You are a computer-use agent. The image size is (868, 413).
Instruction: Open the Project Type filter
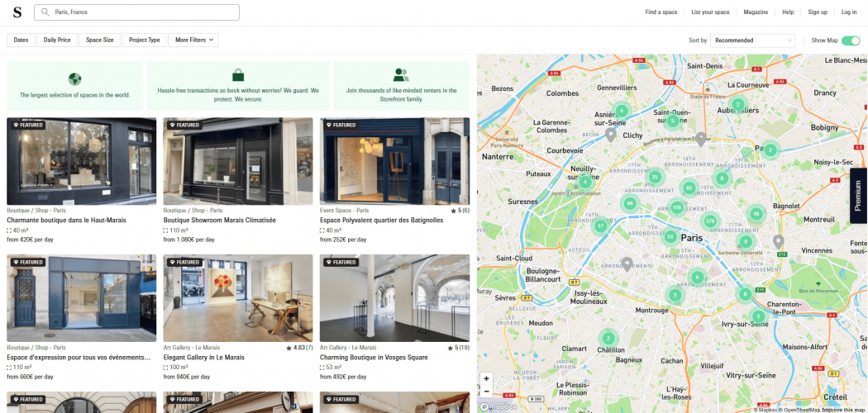pyautogui.click(x=145, y=40)
